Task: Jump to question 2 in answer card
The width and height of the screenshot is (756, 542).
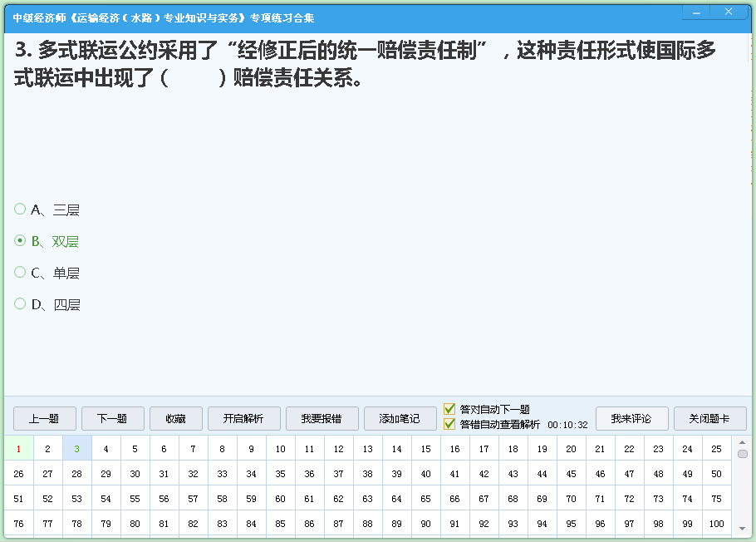Action: (47, 449)
